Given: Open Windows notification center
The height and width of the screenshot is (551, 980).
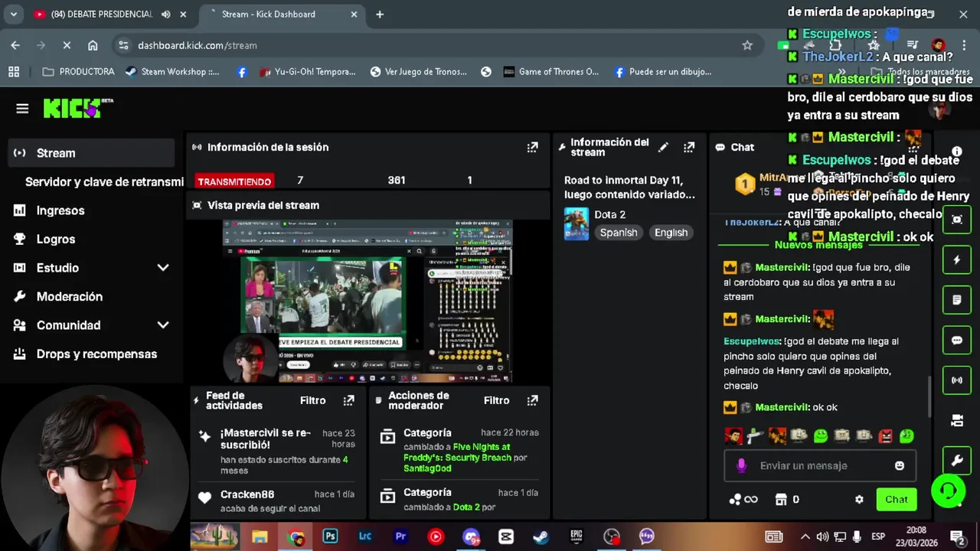Looking at the screenshot, I should point(957,536).
